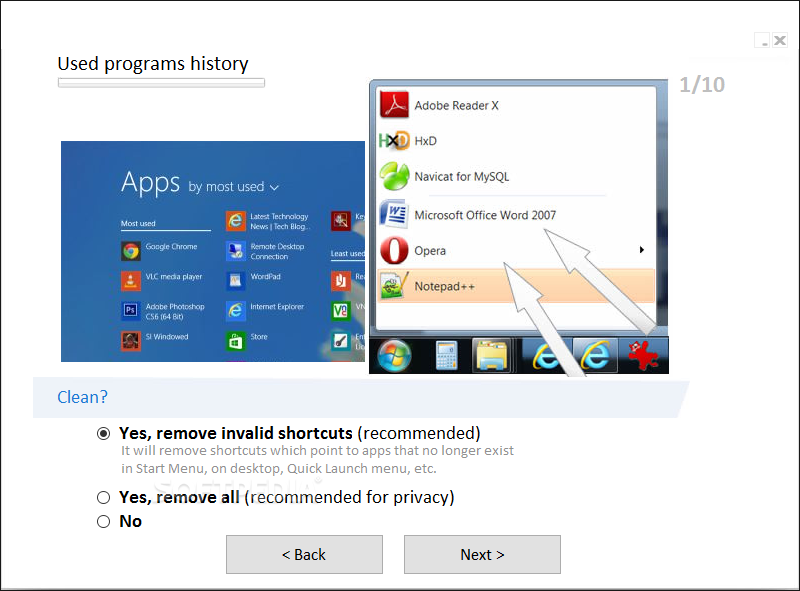Open the 'by most used' sort dropdown
The height and width of the screenshot is (591, 800).
pos(234,187)
